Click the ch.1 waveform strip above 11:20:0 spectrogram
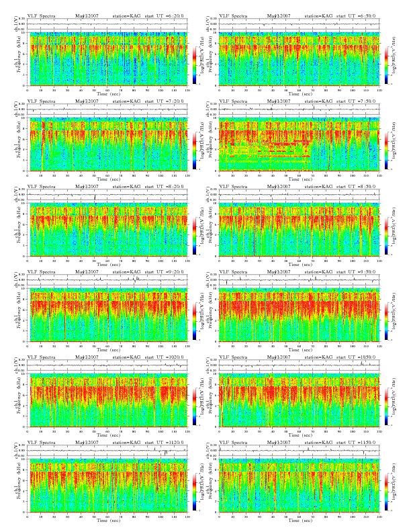 [x=107, y=451]
